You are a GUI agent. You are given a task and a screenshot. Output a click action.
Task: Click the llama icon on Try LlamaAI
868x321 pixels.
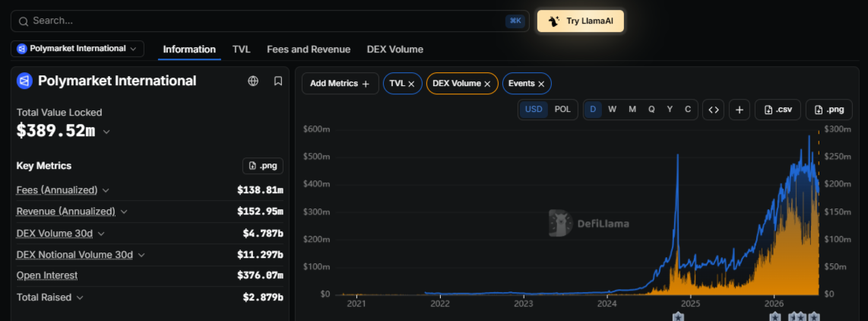pyautogui.click(x=553, y=21)
